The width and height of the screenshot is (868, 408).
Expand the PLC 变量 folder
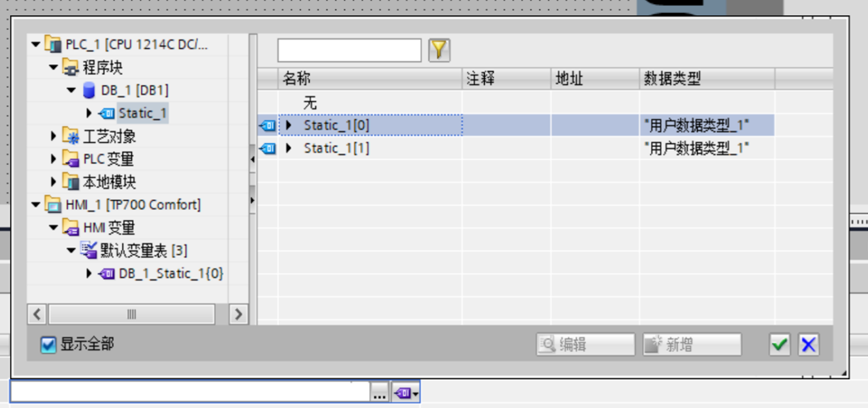54,159
